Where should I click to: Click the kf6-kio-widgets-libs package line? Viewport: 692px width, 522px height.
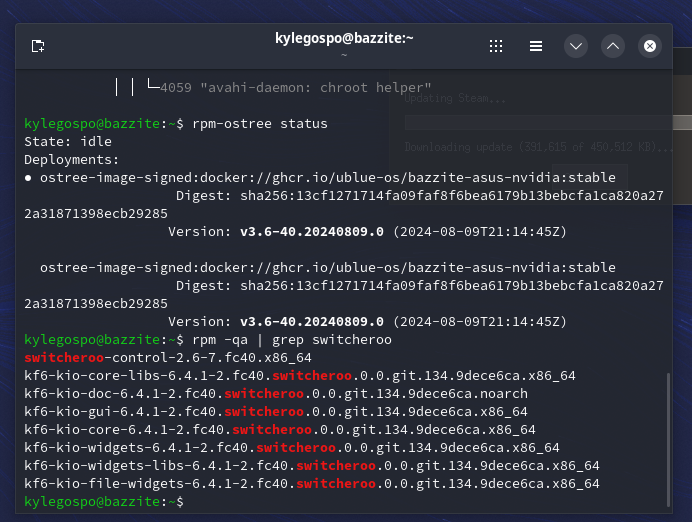(x=311, y=465)
